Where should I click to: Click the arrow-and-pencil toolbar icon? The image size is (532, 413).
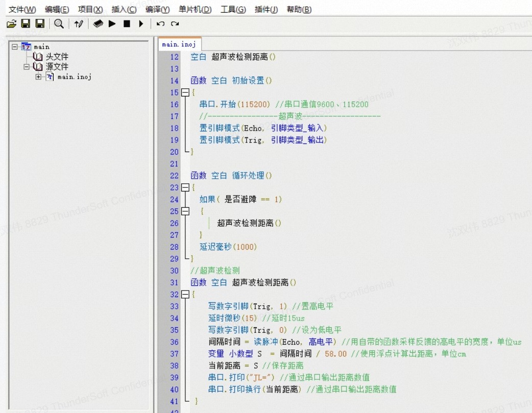tap(79, 24)
